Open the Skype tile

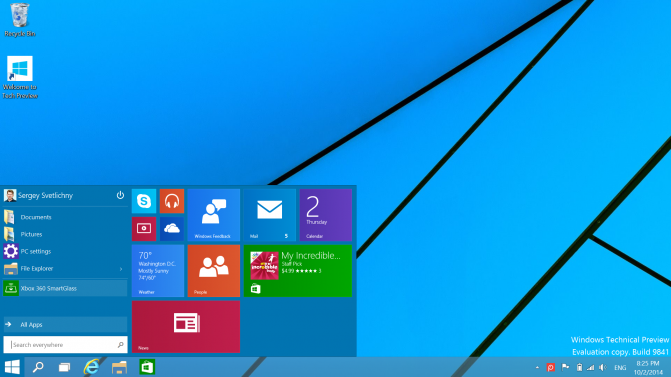(144, 201)
